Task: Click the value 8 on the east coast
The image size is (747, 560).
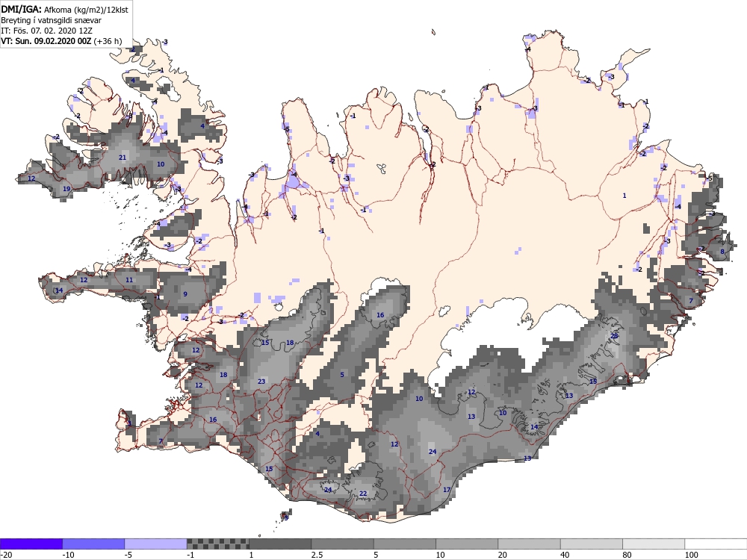Action: coord(722,252)
